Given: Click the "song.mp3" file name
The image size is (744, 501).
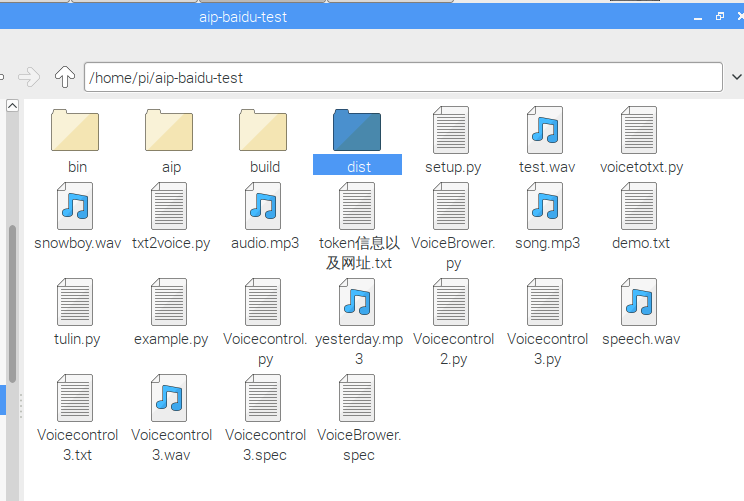Looking at the screenshot, I should (x=547, y=243).
